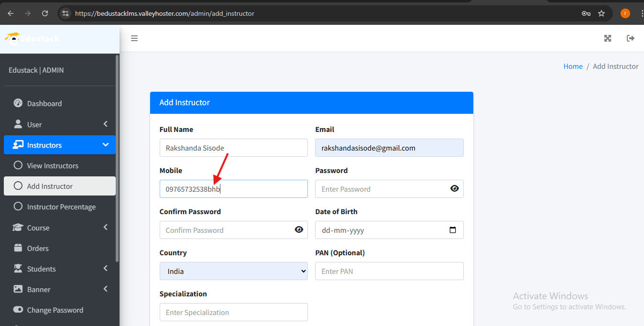Click the Enter Specialization input field
Viewport: 644px width, 326px height.
[x=234, y=312]
